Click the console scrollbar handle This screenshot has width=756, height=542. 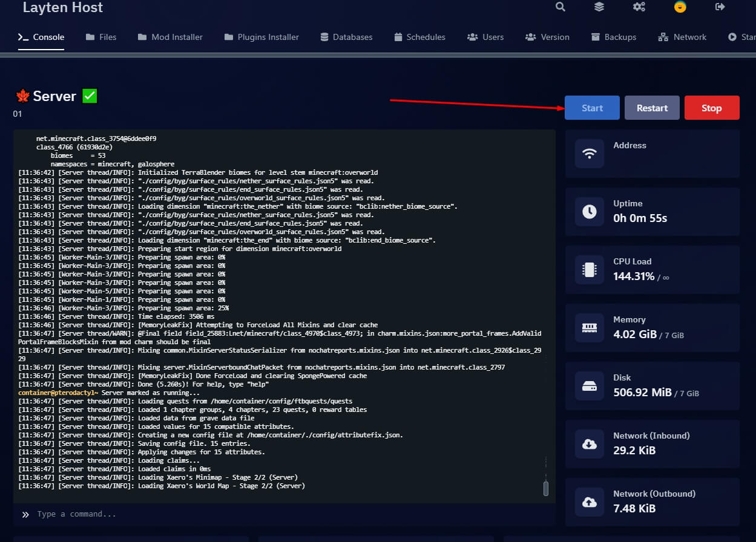[546, 488]
